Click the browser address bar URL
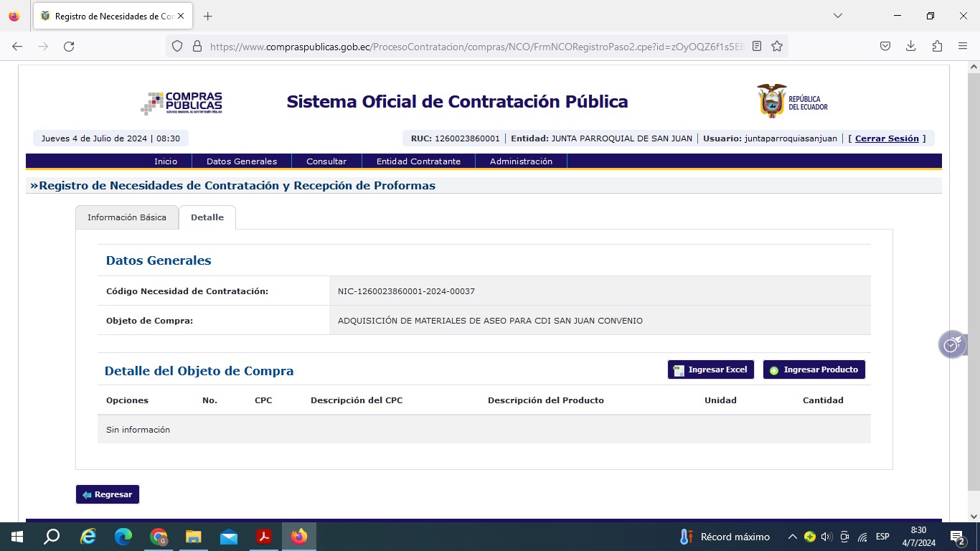 (473, 47)
